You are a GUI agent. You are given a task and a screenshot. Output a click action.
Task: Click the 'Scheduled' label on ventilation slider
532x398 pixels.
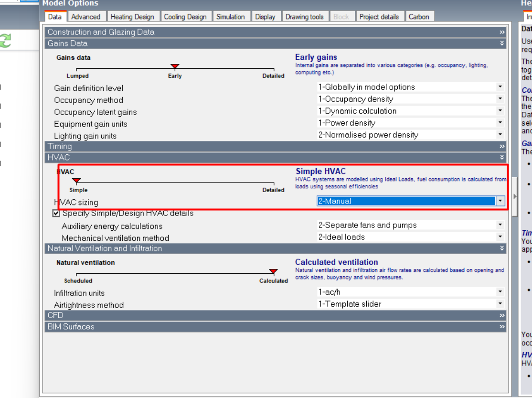pyautogui.click(x=78, y=281)
